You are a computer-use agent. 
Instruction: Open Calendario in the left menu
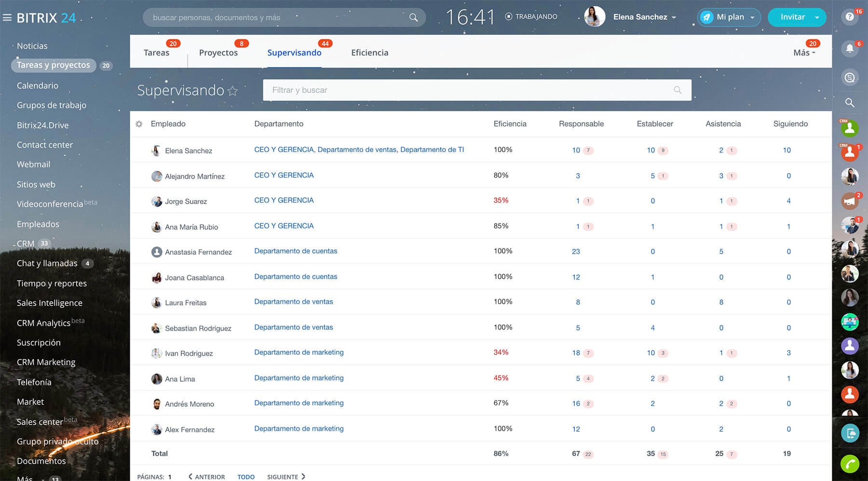tap(38, 86)
